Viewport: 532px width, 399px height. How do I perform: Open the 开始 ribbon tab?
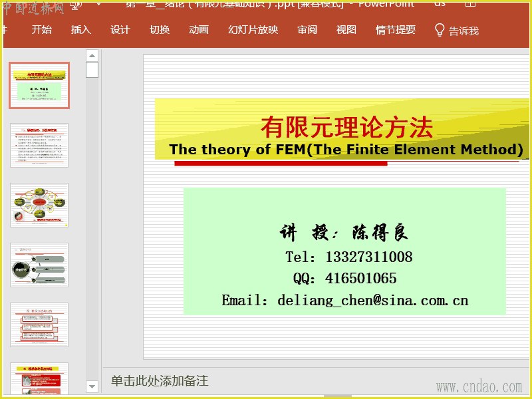click(x=42, y=30)
